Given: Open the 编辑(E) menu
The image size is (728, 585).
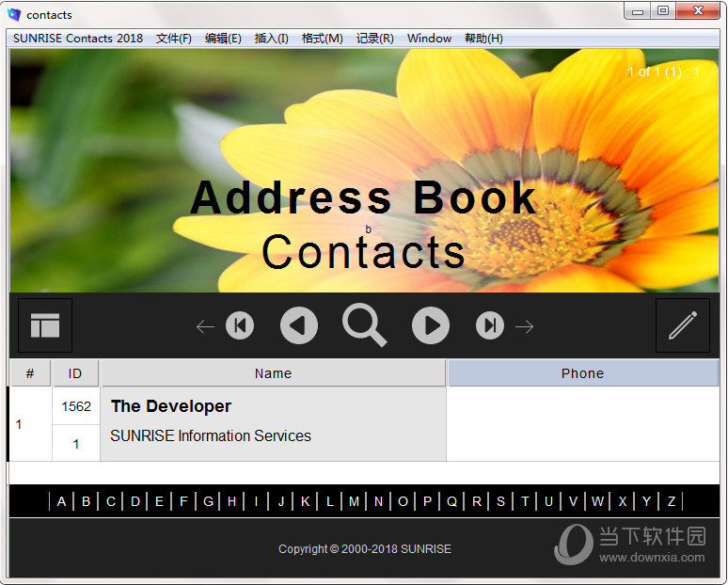Looking at the screenshot, I should tap(223, 38).
